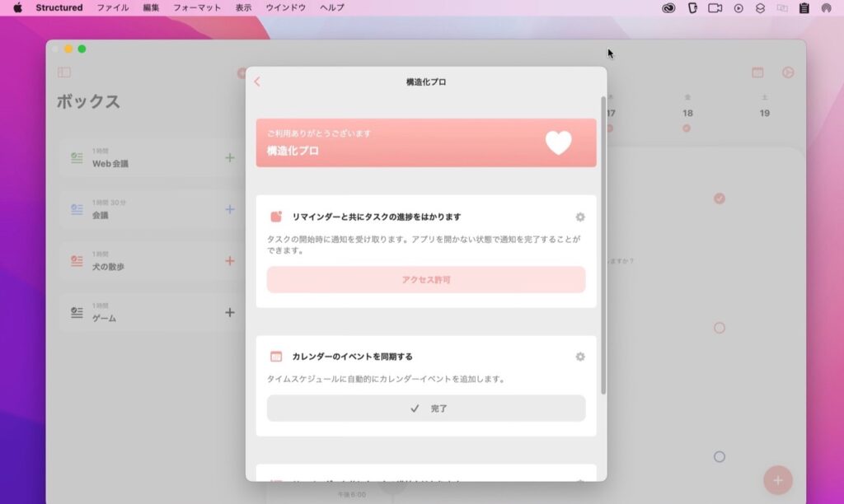This screenshot has height=504, width=844.
Task: Click the 犬の散歩 task title
Action: [108, 267]
